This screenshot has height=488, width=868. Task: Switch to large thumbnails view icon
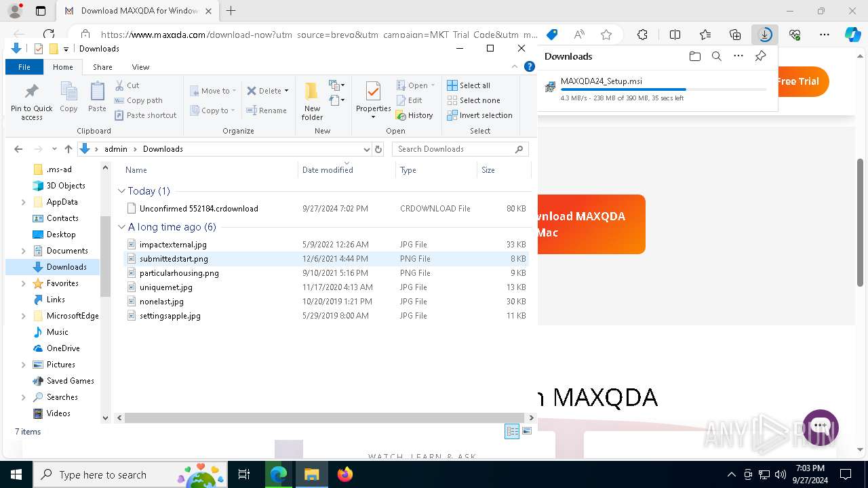tap(527, 431)
